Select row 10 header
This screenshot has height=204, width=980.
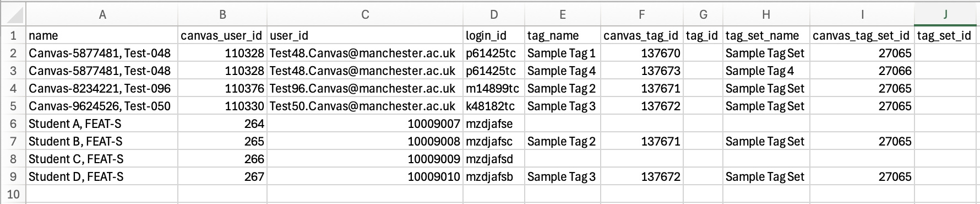[13, 194]
